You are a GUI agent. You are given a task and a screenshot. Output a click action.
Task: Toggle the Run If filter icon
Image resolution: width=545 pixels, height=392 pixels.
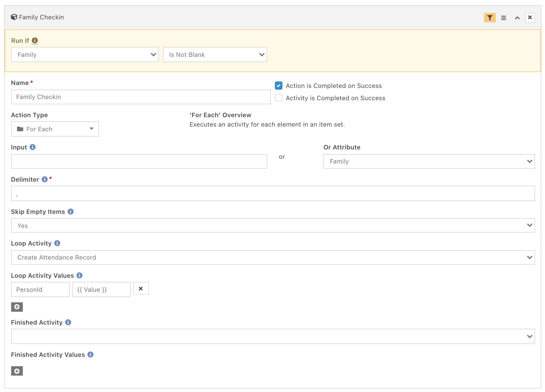[490, 18]
